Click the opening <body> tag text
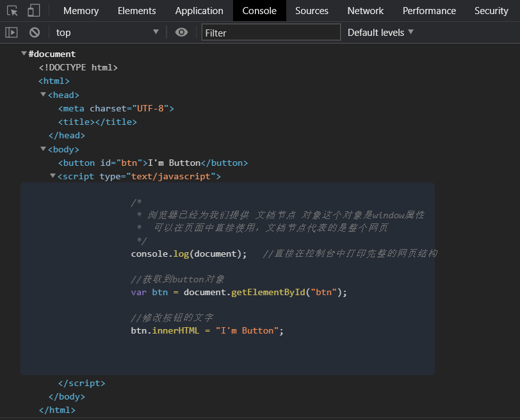The image size is (520, 420). pos(63,150)
